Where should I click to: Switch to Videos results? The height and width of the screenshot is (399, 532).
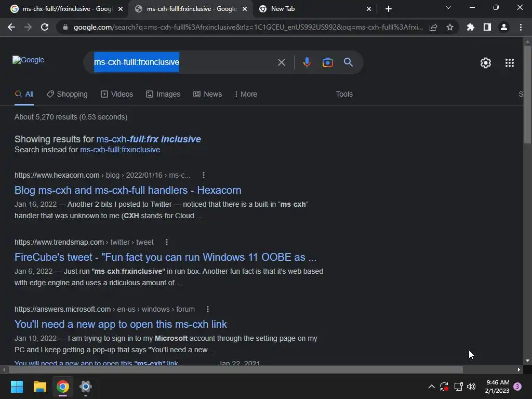(117, 95)
